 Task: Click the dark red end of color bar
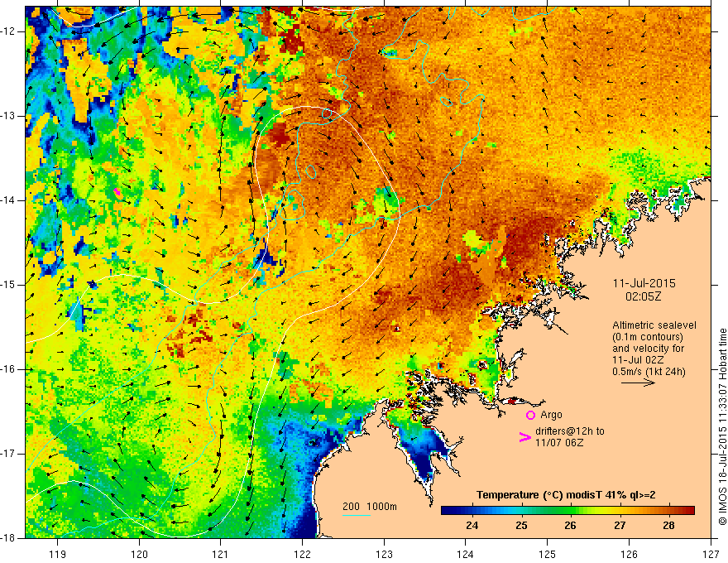(689, 510)
